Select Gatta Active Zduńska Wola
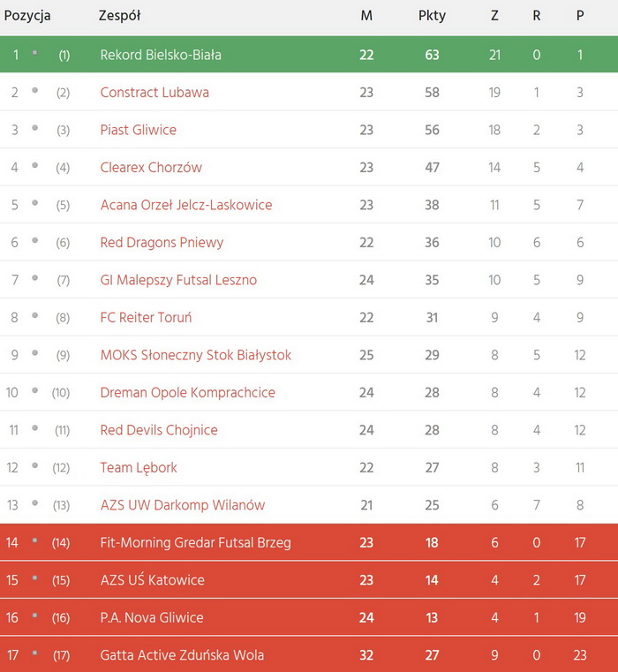 [182, 655]
